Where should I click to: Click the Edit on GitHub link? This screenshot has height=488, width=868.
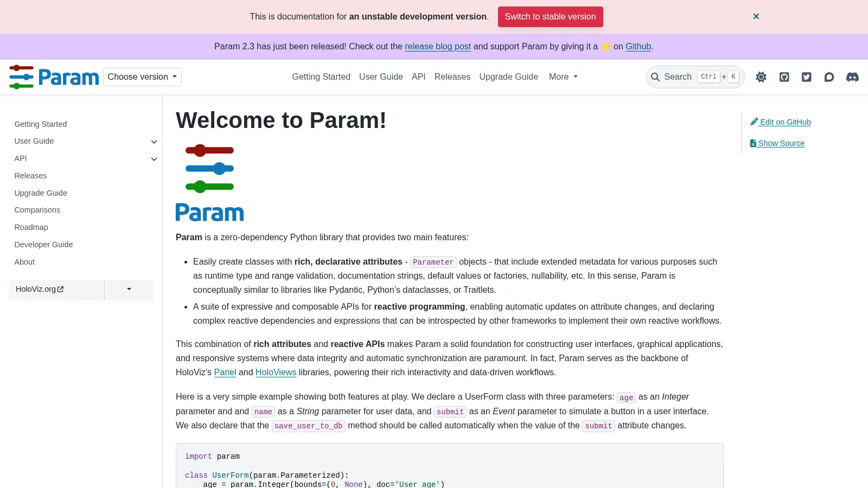point(781,122)
